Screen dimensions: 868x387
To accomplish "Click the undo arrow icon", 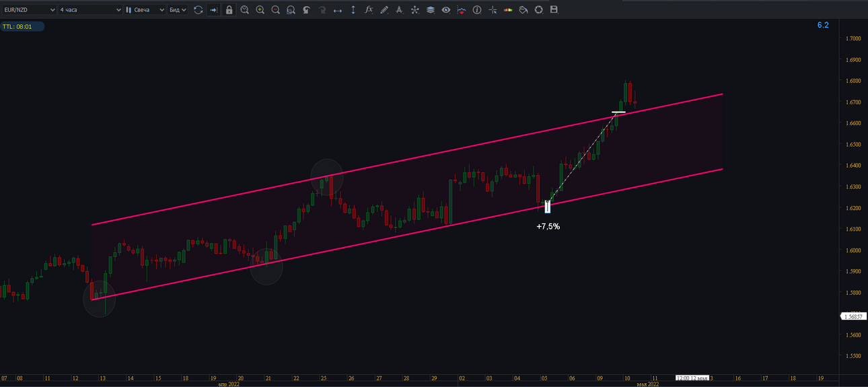I will pos(306,9).
